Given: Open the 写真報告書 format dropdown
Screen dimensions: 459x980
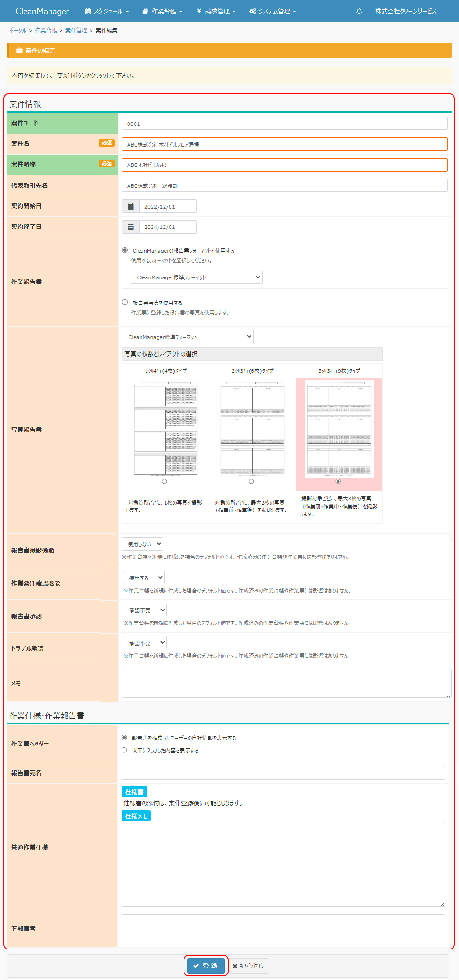Looking at the screenshot, I should click(x=188, y=337).
